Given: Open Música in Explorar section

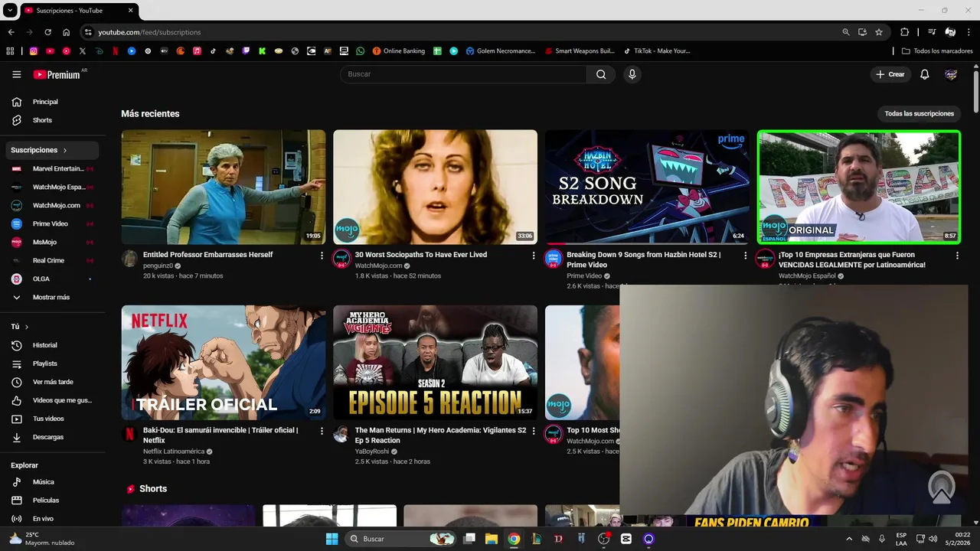Looking at the screenshot, I should (x=51, y=482).
